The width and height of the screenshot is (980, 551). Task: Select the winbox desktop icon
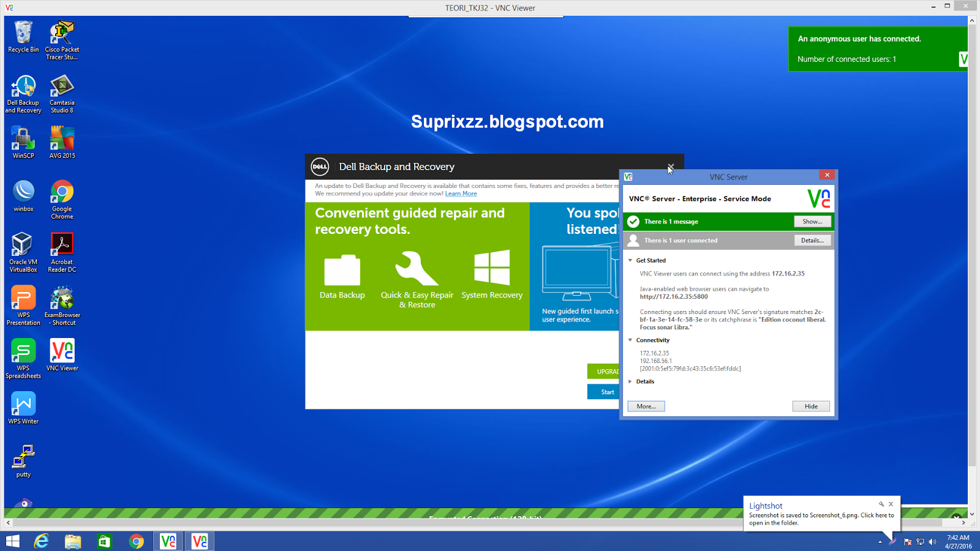pyautogui.click(x=23, y=196)
